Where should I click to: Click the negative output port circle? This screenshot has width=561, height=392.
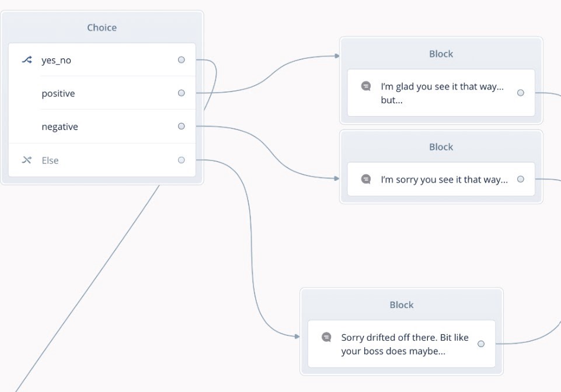(182, 126)
